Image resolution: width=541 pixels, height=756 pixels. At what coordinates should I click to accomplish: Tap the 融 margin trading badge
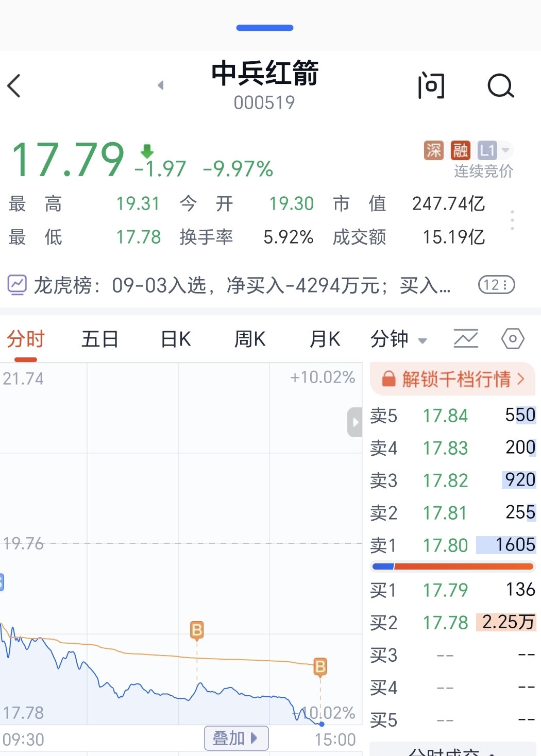tap(460, 150)
